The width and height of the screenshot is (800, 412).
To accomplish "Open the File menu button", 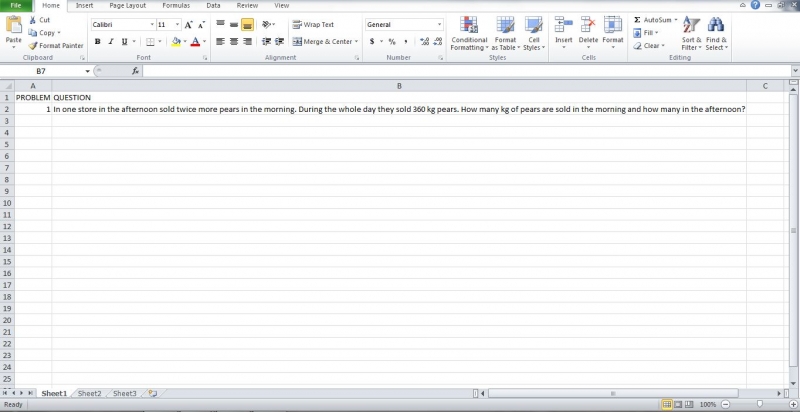I will coord(16,6).
